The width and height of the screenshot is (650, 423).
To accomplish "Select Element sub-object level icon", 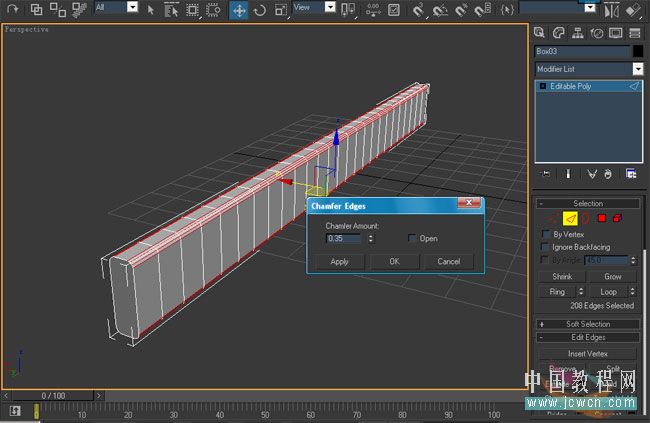I will coord(617,218).
